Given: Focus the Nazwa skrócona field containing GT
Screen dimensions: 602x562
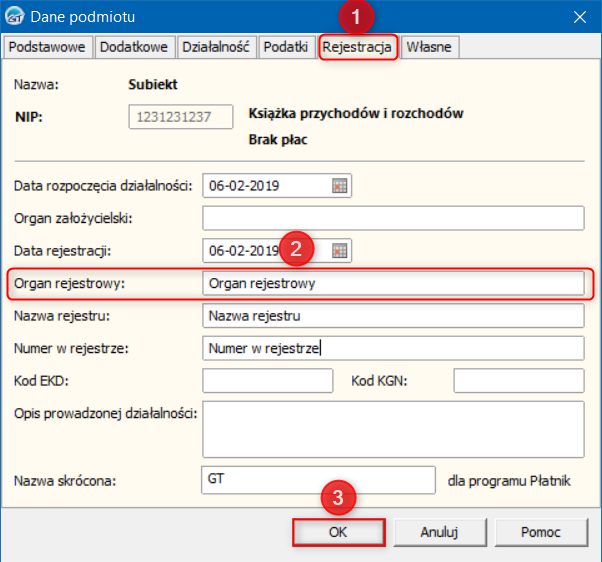Looking at the screenshot, I should point(318,480).
